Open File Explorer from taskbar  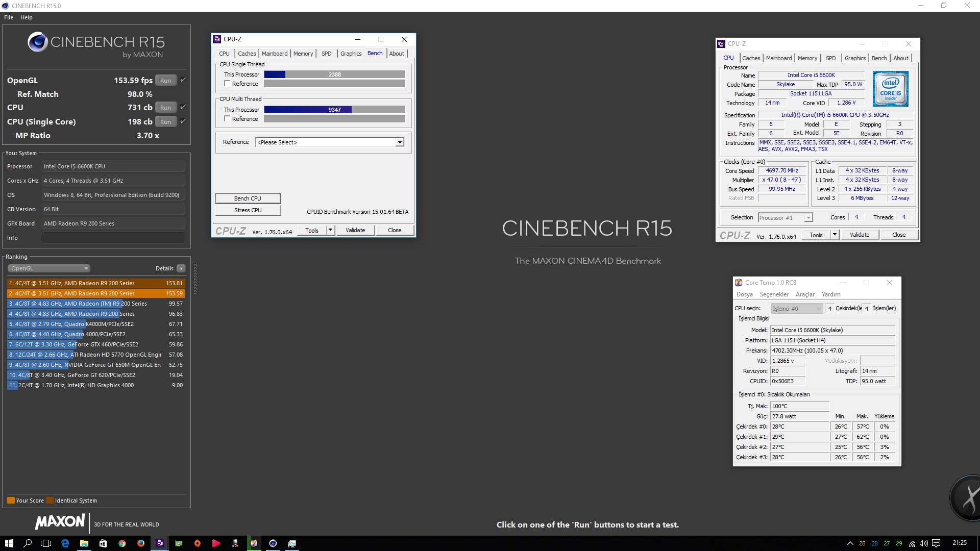tap(84, 543)
